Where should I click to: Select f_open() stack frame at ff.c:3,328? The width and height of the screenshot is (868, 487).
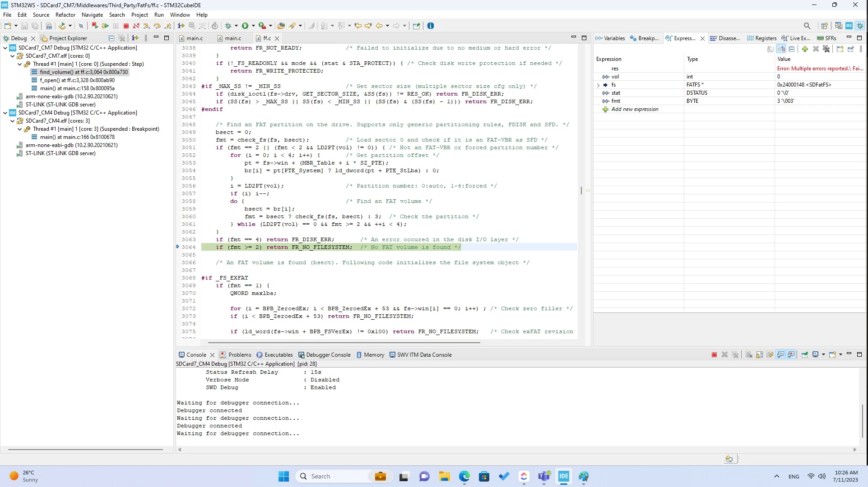(x=77, y=80)
